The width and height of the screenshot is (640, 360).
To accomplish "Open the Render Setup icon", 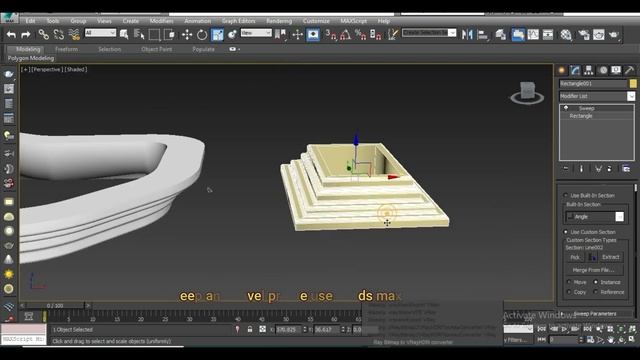I will [x=584, y=35].
